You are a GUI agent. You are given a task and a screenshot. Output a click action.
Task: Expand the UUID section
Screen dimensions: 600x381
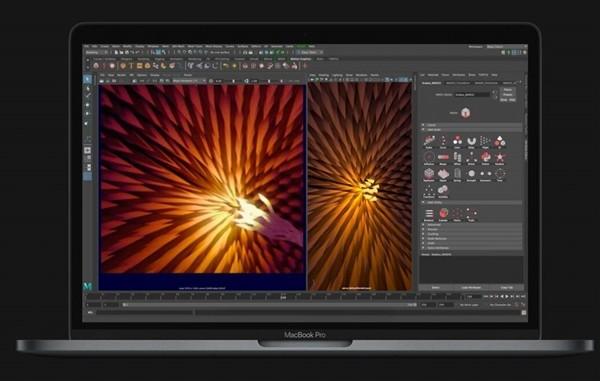472,243
